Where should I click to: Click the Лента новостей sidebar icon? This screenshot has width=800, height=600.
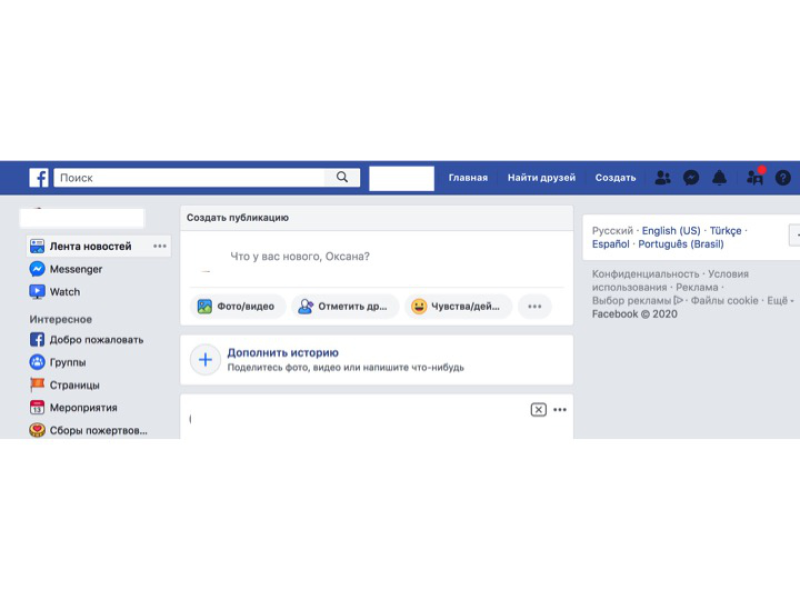37,246
